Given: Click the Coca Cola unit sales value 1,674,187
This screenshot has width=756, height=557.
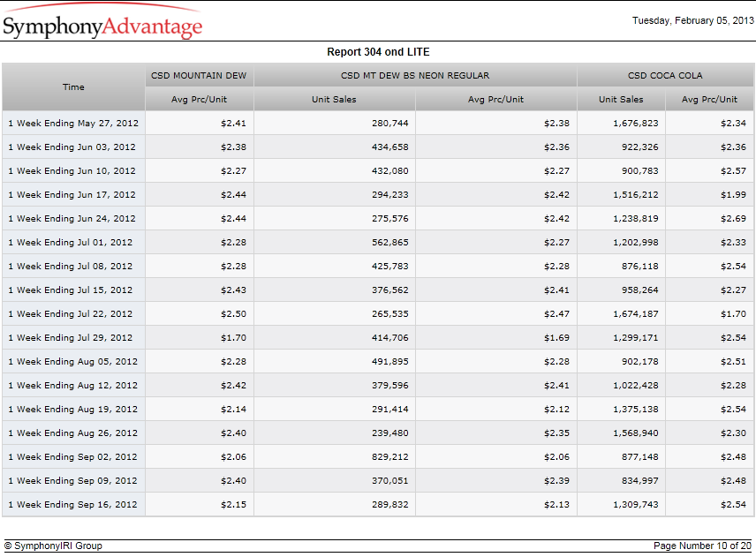Looking at the screenshot, I should point(636,313).
